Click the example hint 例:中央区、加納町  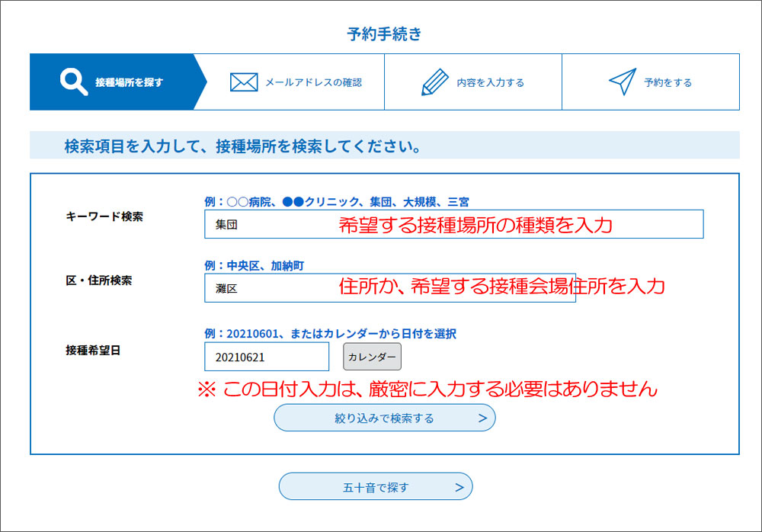coord(255,265)
